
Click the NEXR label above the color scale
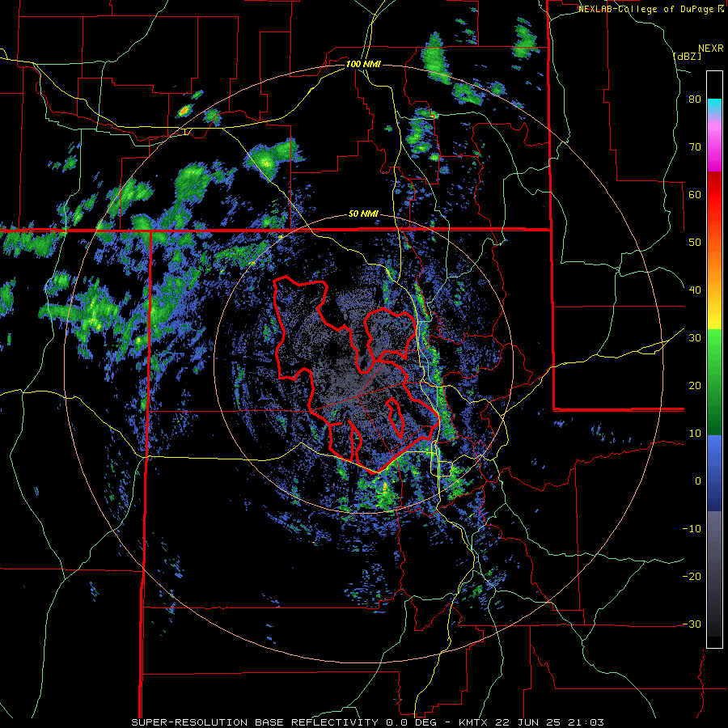pyautogui.click(x=711, y=49)
